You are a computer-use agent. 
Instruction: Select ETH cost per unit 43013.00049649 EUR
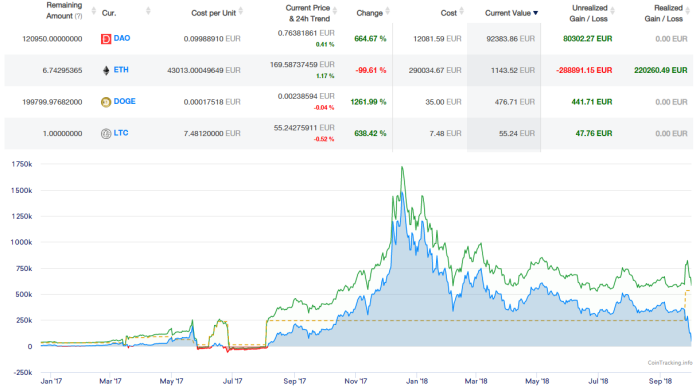(x=204, y=71)
